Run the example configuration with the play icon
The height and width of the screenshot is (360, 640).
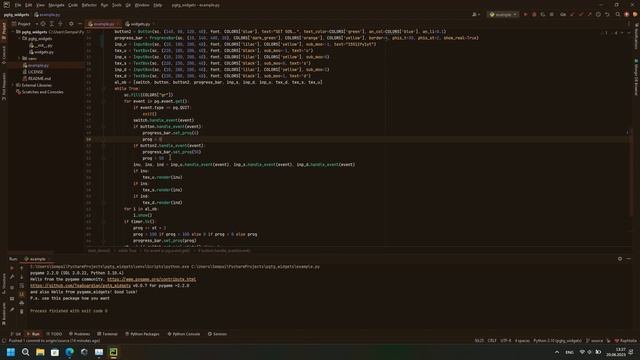coord(525,14)
